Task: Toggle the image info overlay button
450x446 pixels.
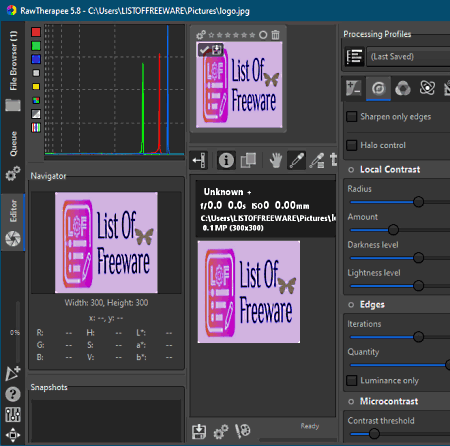Action: click(226, 161)
